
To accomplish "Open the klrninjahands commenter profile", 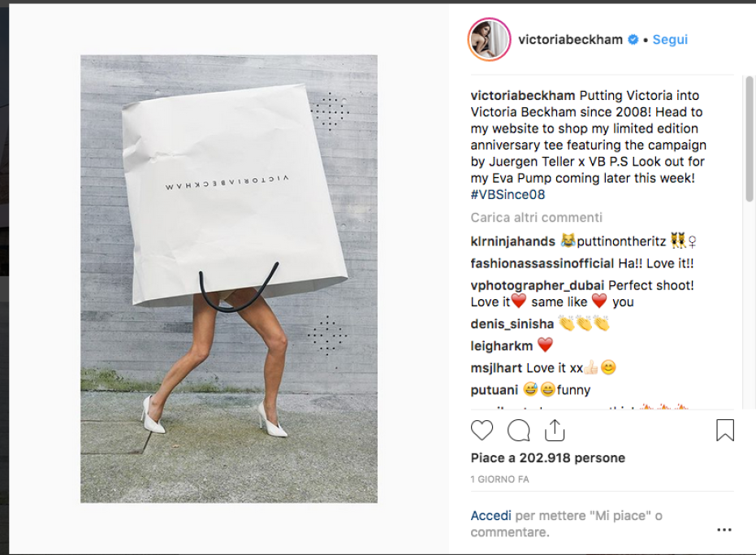I will point(513,241).
